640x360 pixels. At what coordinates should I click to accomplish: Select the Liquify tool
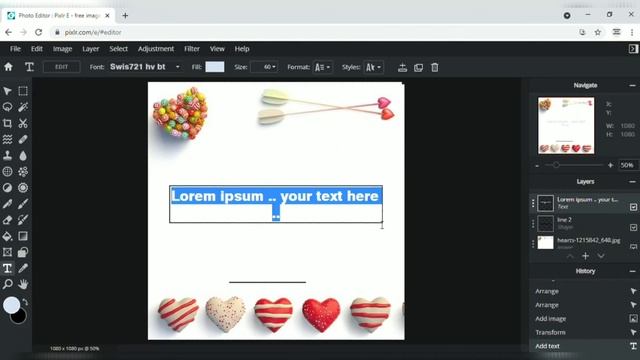coord(7,139)
